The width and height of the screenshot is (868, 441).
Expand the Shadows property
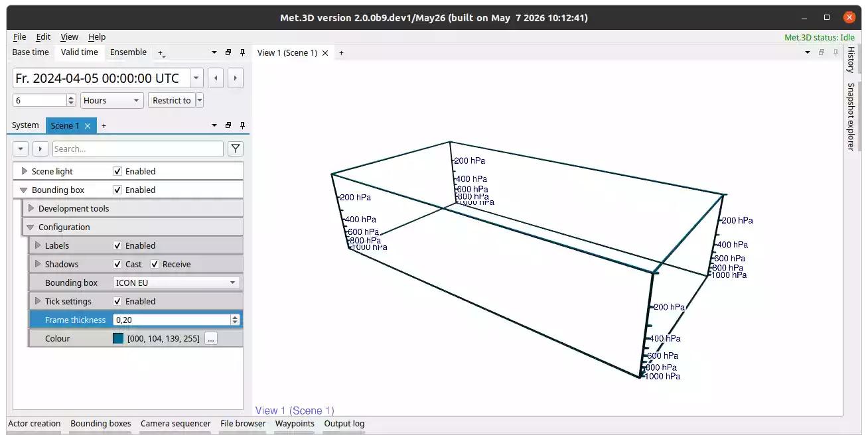tap(38, 264)
